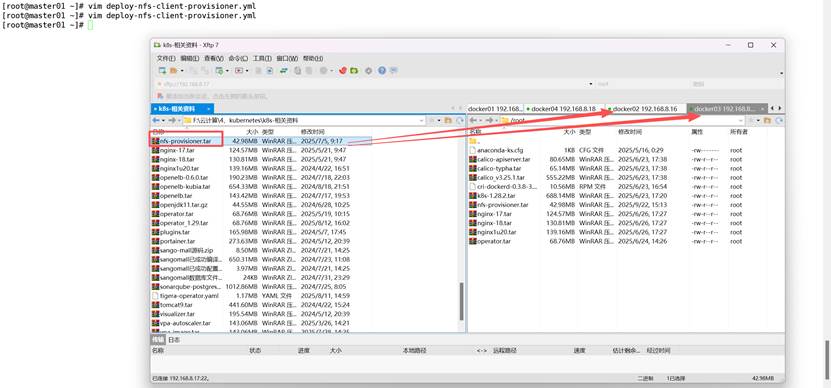Select calico-apiserver.tar in remote pane

coord(500,160)
